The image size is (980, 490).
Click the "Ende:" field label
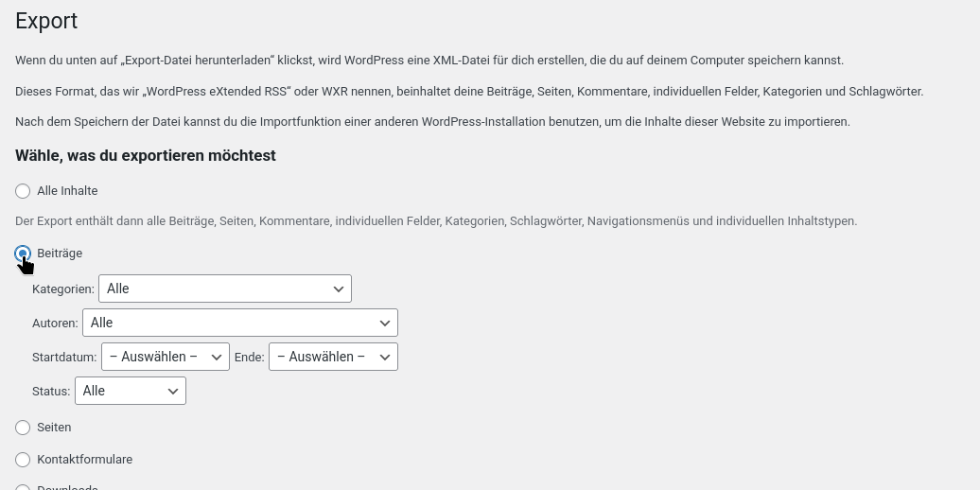[x=249, y=358]
